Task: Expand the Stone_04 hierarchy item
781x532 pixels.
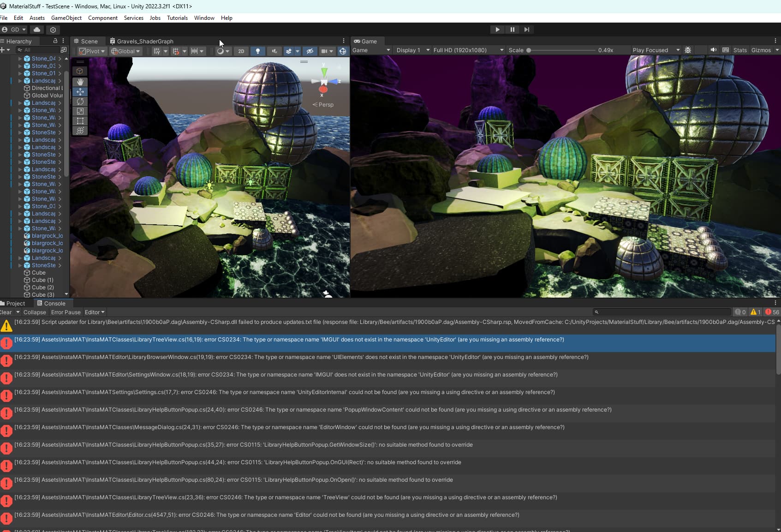Action: coord(20,59)
